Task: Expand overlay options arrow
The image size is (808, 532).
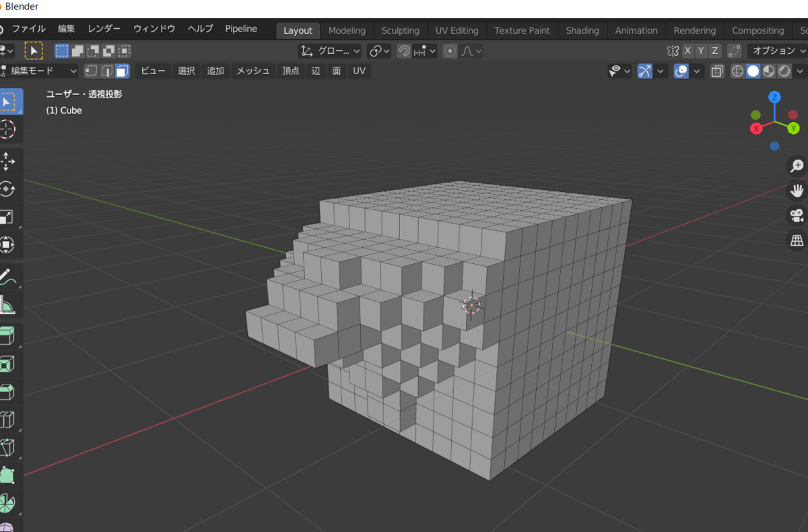Action: [698, 71]
